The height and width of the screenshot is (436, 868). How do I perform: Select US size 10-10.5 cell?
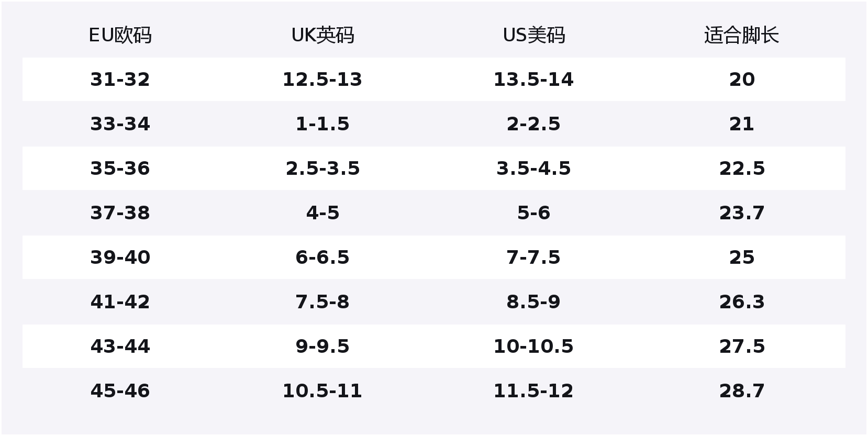[533, 346]
